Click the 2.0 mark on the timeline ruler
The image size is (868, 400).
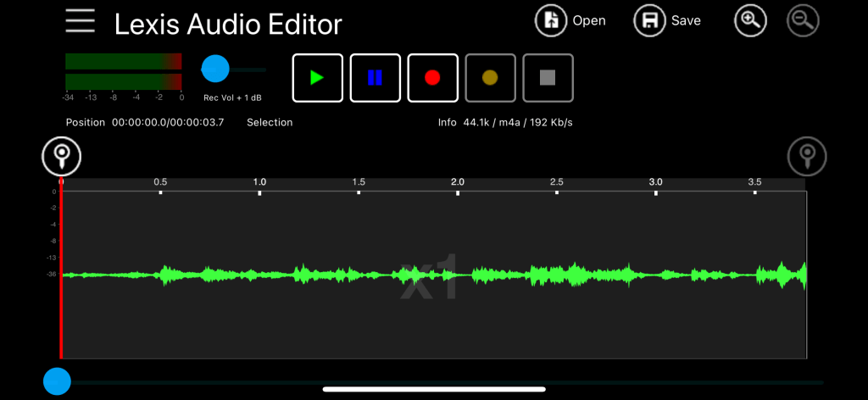[458, 183]
